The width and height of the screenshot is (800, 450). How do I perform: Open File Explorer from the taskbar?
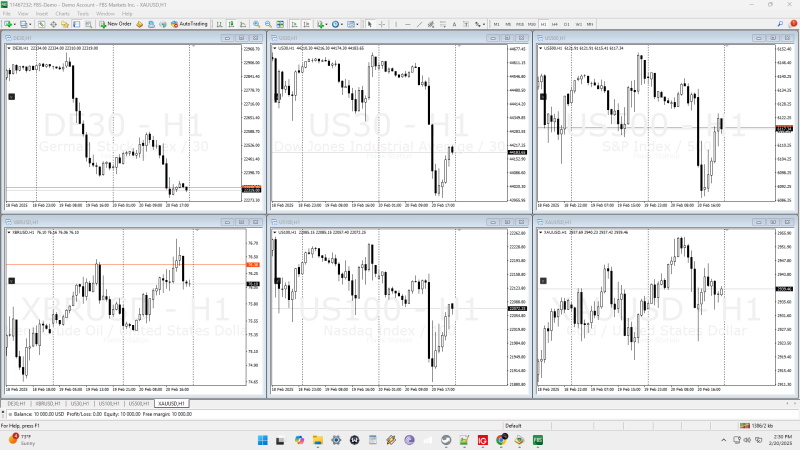point(318,440)
